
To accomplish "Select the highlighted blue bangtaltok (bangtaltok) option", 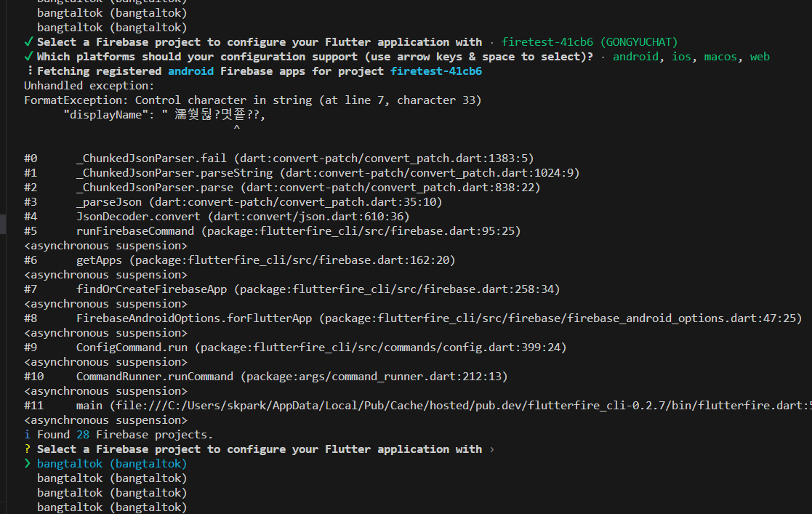I will coord(112,464).
